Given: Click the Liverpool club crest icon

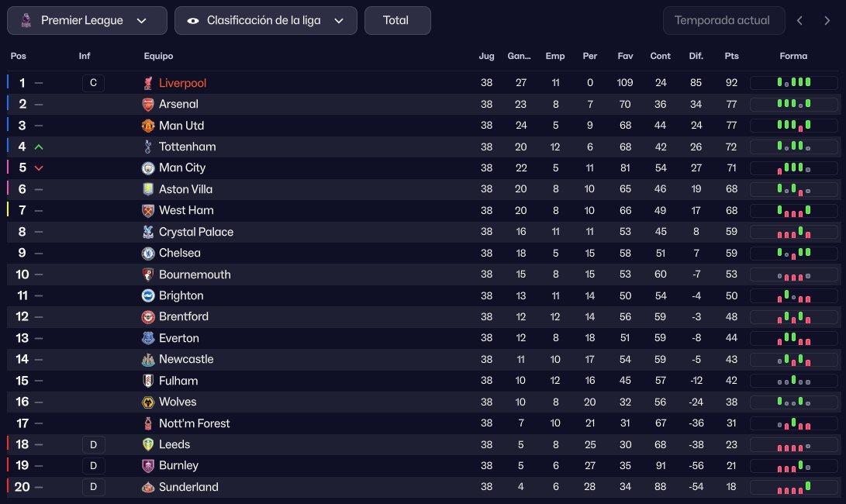Looking at the screenshot, I should coord(148,83).
